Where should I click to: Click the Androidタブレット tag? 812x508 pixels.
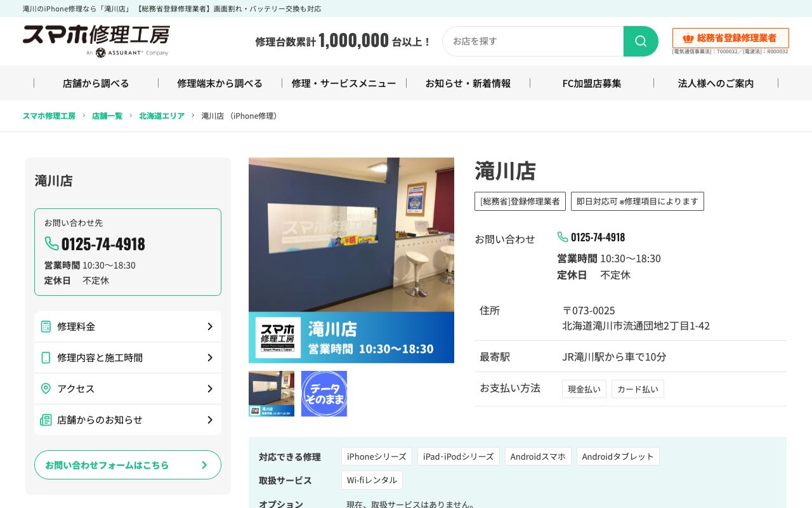tap(618, 457)
